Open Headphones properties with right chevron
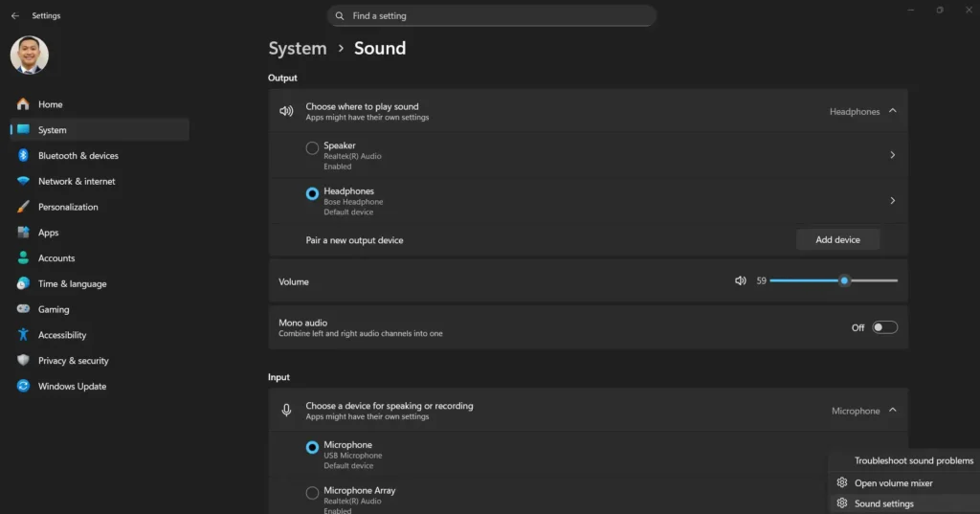This screenshot has height=514, width=980. (892, 201)
